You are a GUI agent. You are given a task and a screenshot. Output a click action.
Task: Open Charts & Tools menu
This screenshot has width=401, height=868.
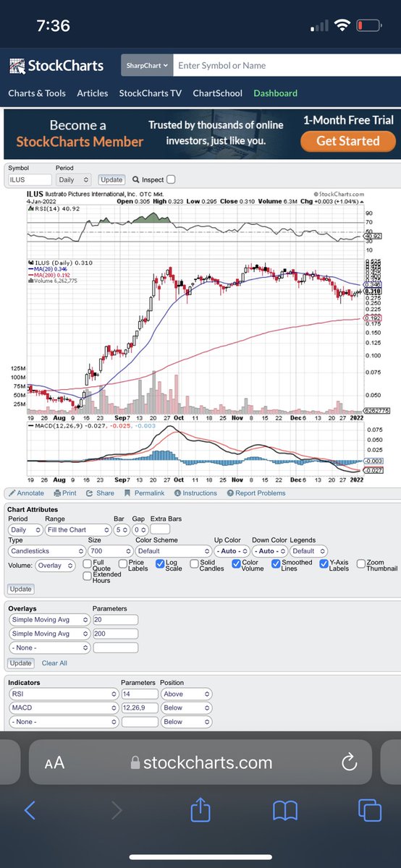[37, 93]
